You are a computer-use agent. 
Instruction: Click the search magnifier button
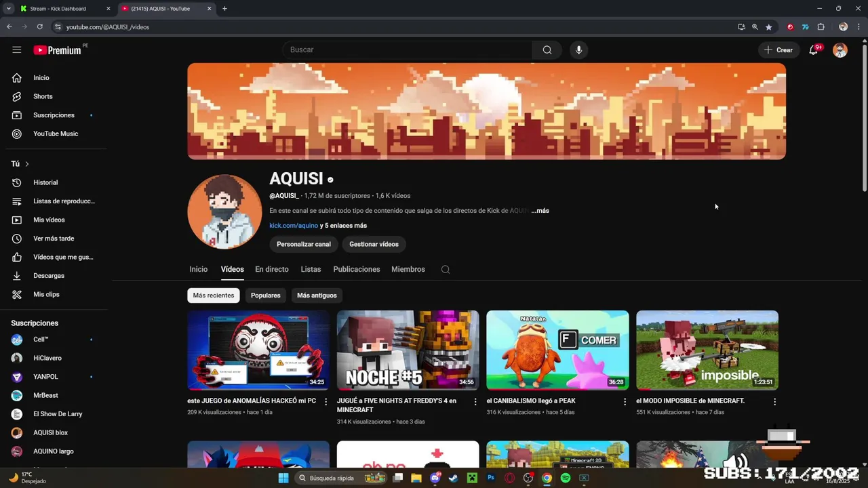547,49
